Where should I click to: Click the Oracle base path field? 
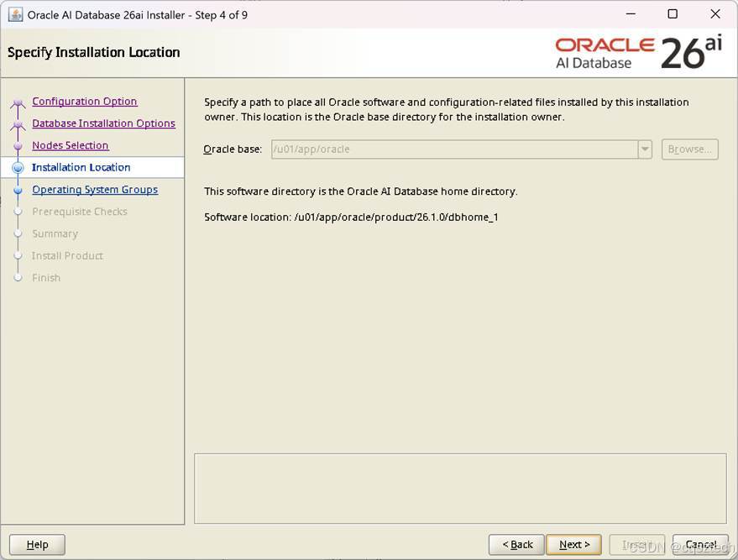[455, 149]
